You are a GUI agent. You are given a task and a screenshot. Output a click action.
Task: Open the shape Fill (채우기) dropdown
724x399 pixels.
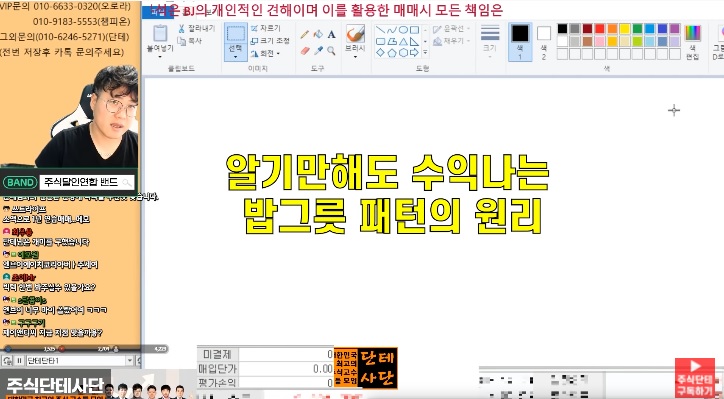[x=452, y=42]
